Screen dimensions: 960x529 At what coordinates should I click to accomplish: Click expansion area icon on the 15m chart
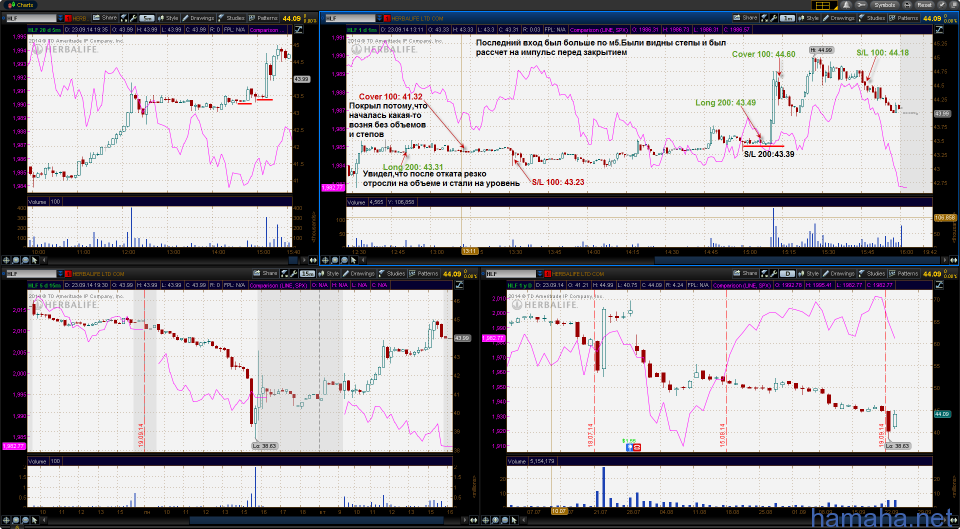(x=461, y=285)
